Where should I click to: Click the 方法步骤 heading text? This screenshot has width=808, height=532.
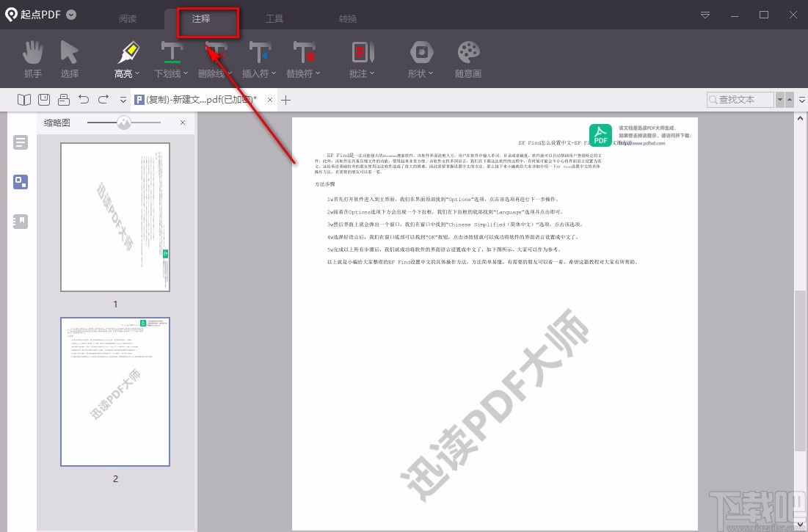[x=324, y=184]
